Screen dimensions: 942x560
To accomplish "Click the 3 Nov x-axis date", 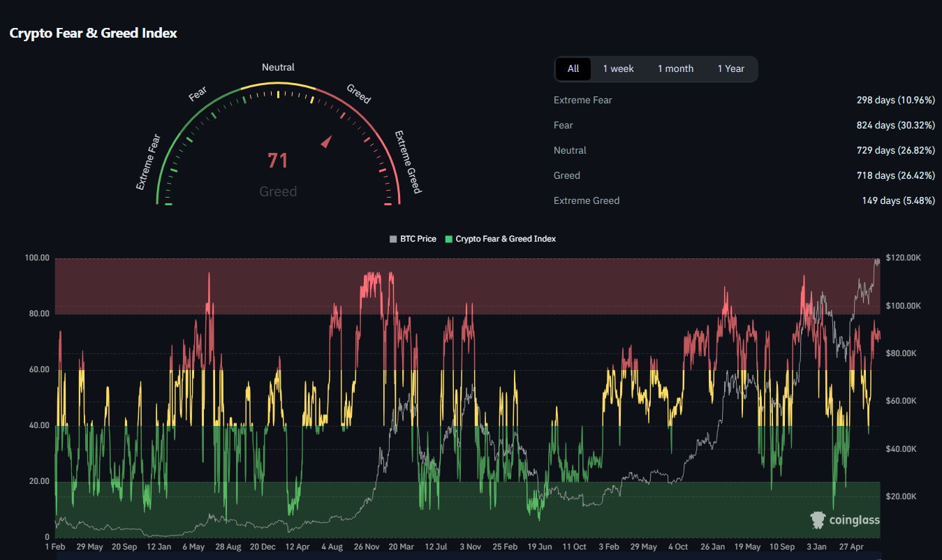I will point(470,547).
